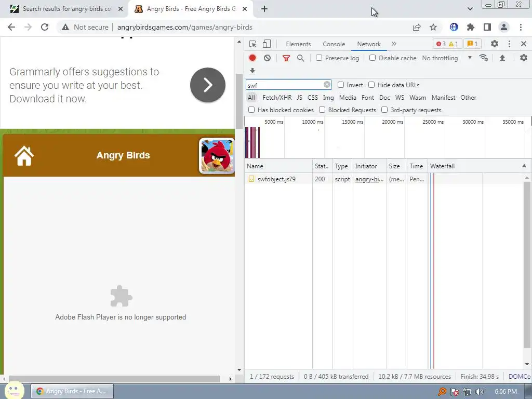Open DevTools three-dot customize menu

(x=509, y=44)
